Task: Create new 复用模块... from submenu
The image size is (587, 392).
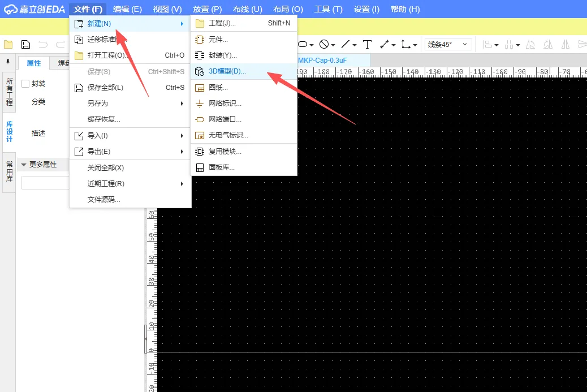Action: point(244,152)
